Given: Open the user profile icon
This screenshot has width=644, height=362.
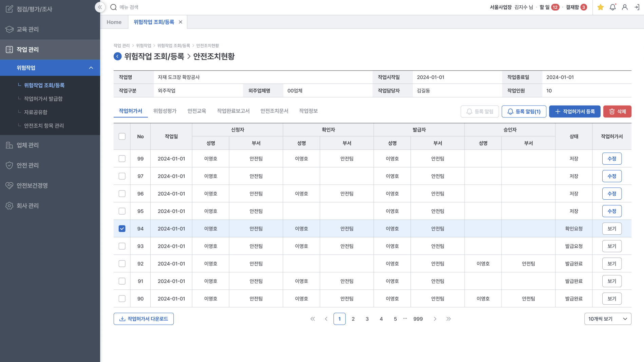Looking at the screenshot, I should coord(624,7).
